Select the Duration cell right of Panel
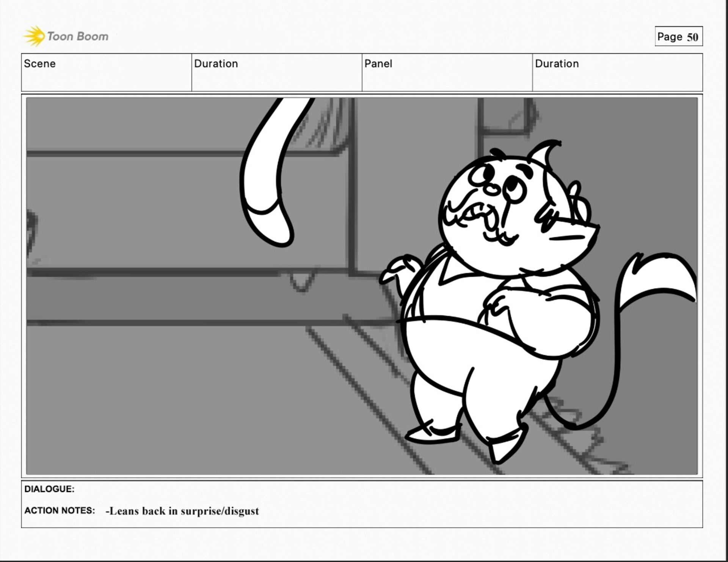Viewport: 728px width, 562px height. click(617, 72)
